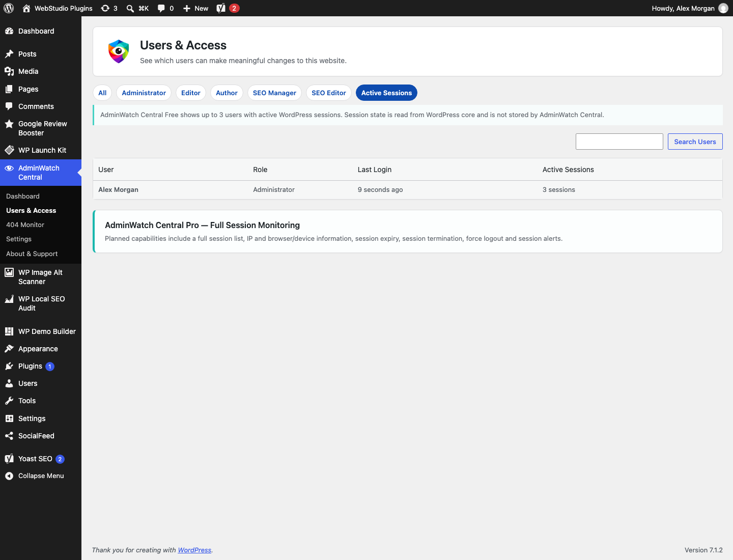Open the 404 Monitor submenu item
733x560 pixels.
point(25,225)
